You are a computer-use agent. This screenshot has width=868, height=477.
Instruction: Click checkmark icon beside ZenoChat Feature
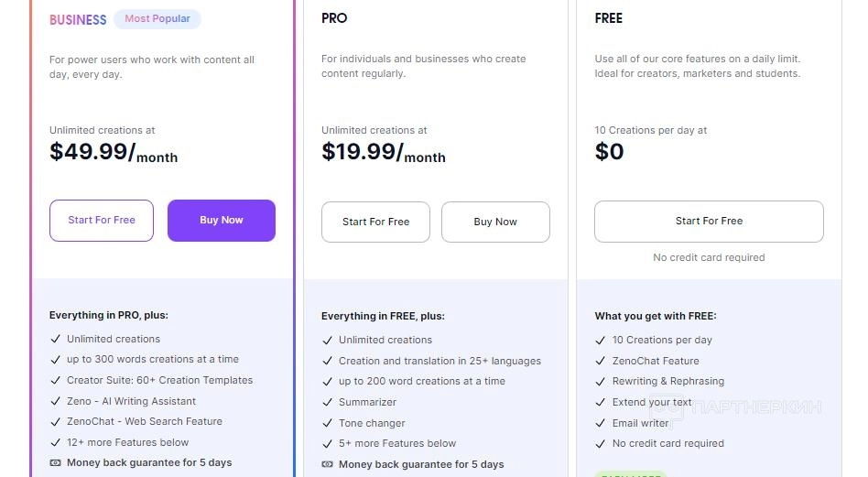tap(601, 361)
